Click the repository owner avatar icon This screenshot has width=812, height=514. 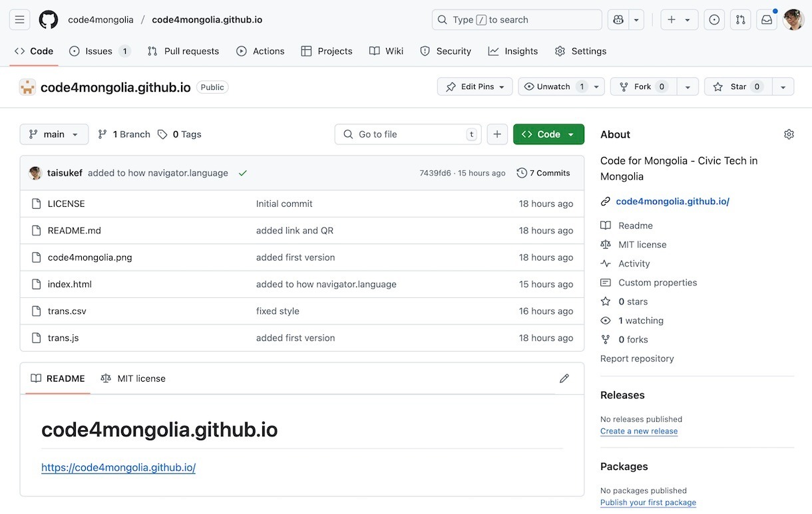(x=27, y=87)
